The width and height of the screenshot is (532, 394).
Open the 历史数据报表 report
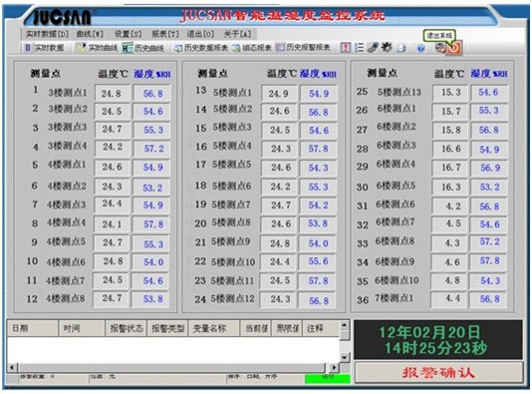201,48
